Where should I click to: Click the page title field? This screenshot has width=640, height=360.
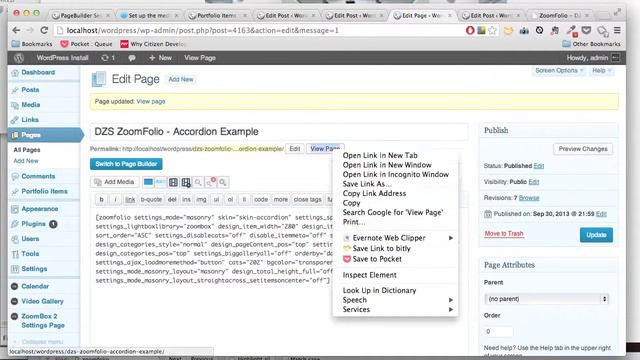coord(279,132)
